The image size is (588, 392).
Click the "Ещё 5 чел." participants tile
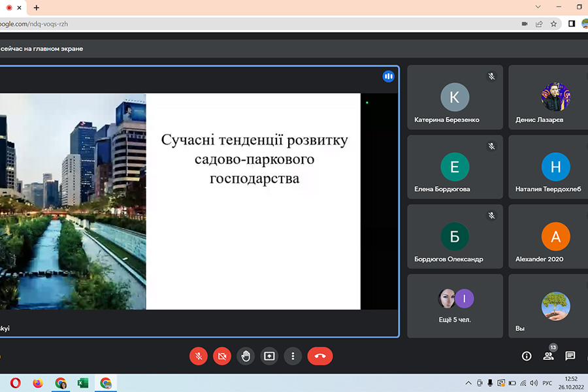pyautogui.click(x=455, y=306)
